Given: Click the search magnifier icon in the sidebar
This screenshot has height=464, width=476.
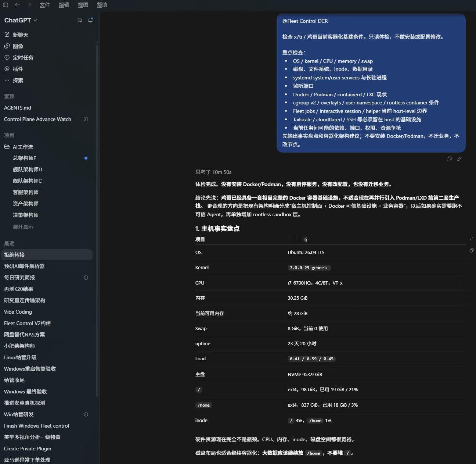Looking at the screenshot, I should click(x=80, y=20).
